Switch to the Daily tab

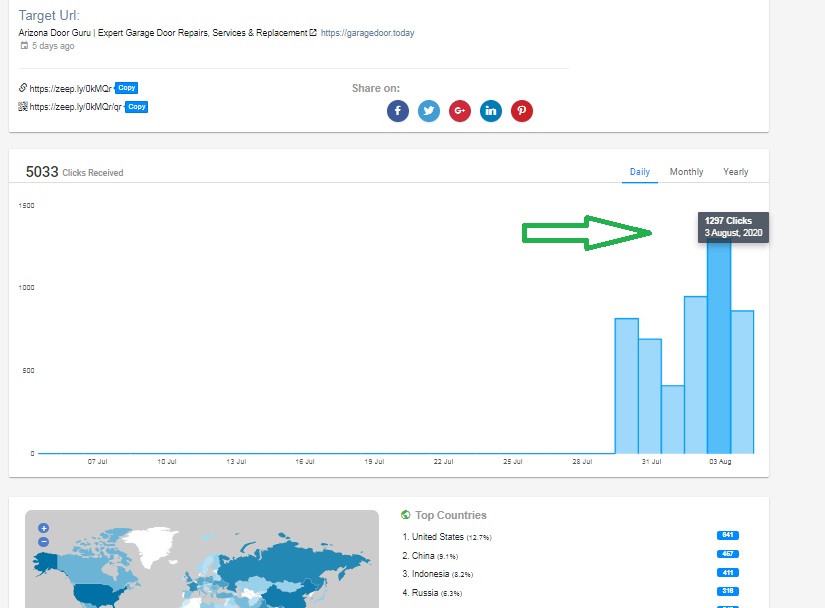tap(640, 172)
